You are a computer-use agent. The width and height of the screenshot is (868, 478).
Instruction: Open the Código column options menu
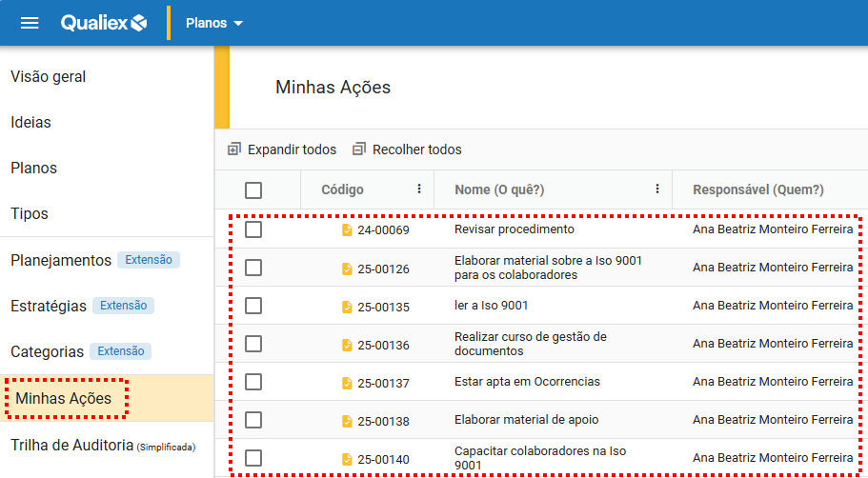tap(419, 189)
